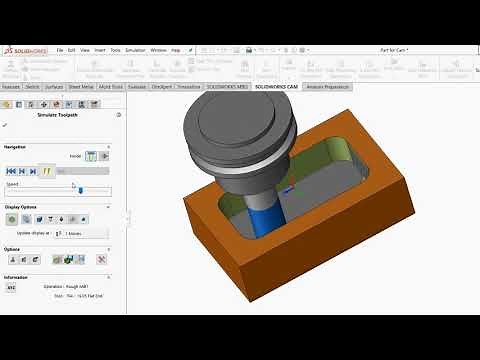This screenshot has height=360, width=480.
Task: Open the FeatureManager design tree tab
Action: 6,105
